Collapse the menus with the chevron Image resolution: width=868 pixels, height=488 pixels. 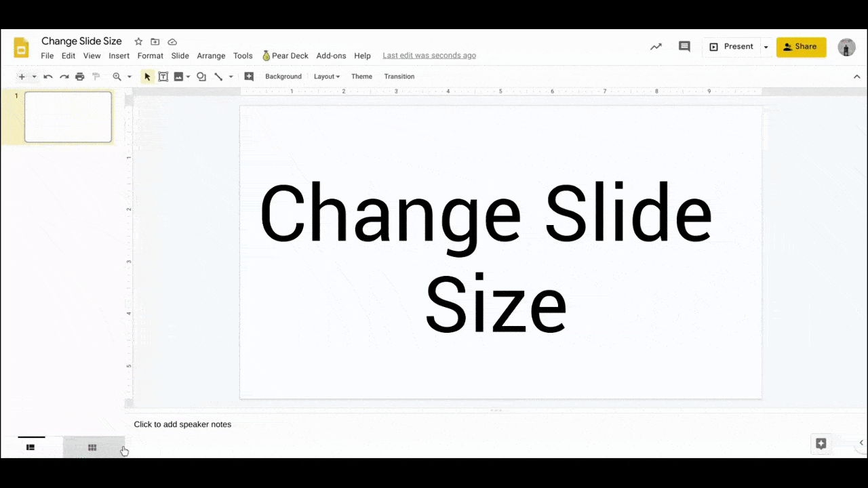tap(856, 77)
